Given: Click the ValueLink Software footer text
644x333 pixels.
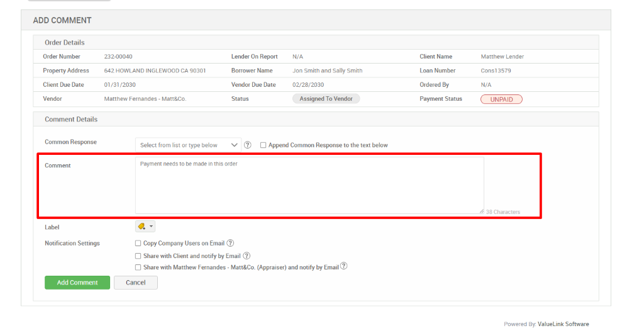Looking at the screenshot, I should pyautogui.click(x=563, y=324).
